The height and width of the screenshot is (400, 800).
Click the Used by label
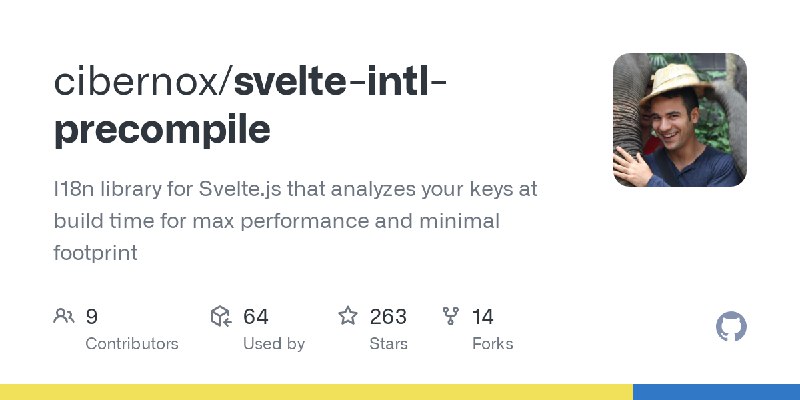coord(274,344)
